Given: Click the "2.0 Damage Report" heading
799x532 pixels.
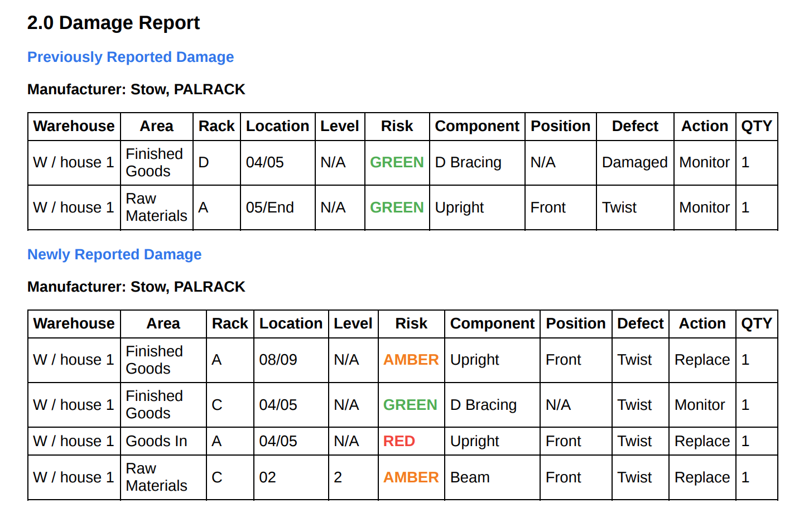Looking at the screenshot, I should (113, 23).
